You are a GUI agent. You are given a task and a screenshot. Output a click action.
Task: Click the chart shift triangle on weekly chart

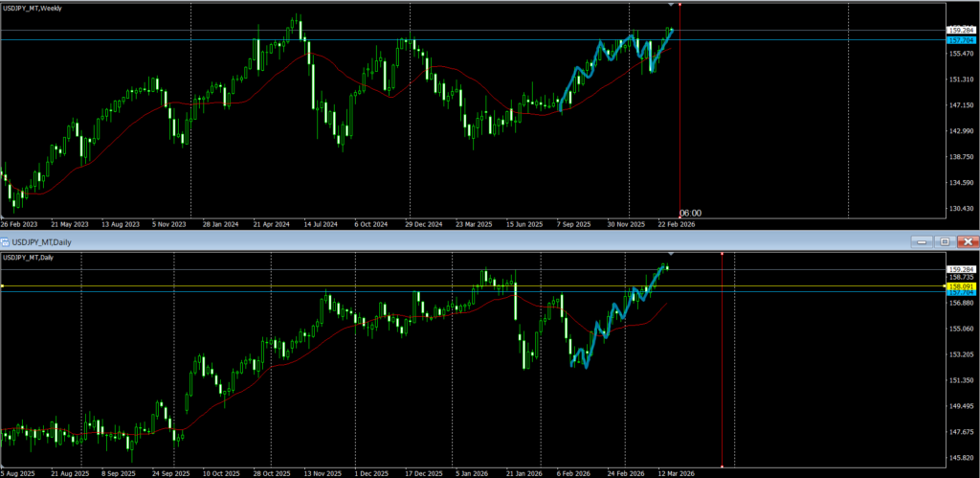point(670,6)
